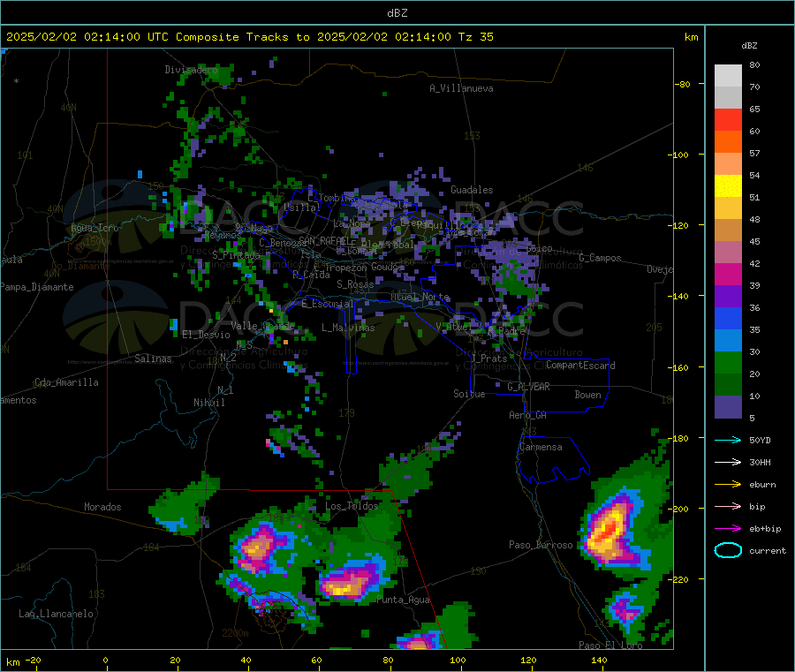This screenshot has height=672, width=795.
Task: Click the Soitue map label
Action: tap(469, 394)
